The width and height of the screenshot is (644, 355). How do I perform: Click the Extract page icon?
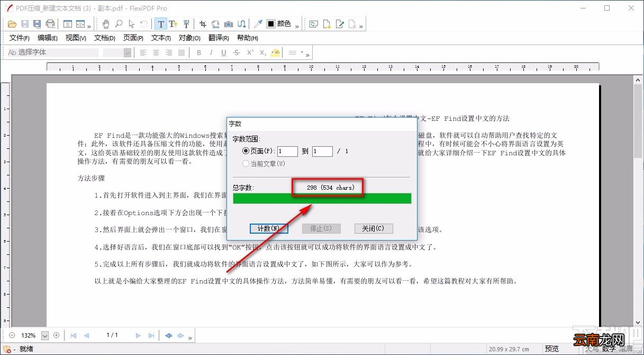click(x=340, y=24)
